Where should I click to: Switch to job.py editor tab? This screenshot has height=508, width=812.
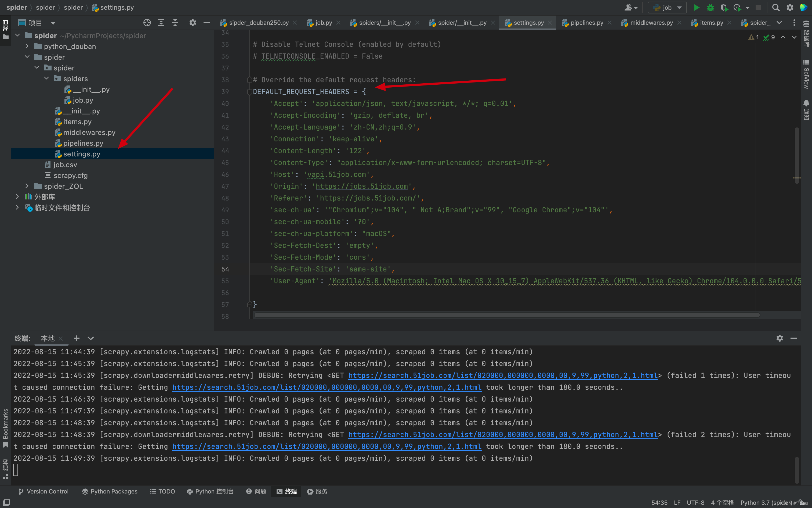point(320,23)
